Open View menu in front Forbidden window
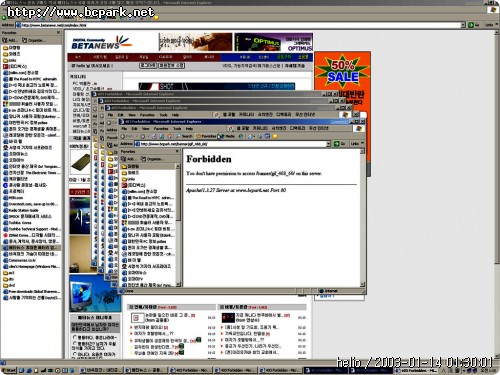Screen dimensions: 500x375 tap(146, 129)
